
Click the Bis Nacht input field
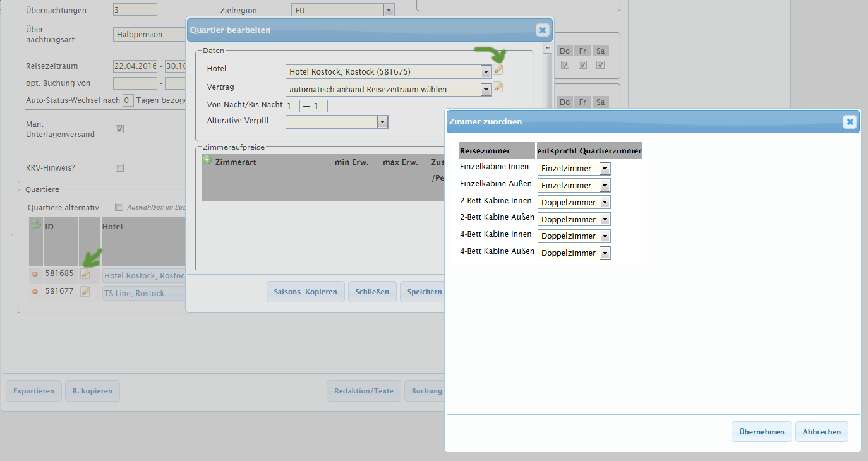coord(320,106)
